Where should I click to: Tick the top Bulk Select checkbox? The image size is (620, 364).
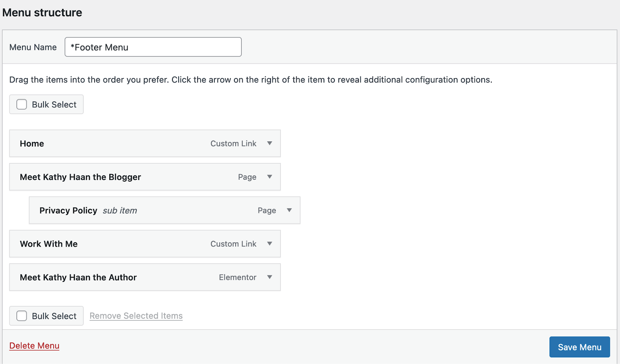22,105
